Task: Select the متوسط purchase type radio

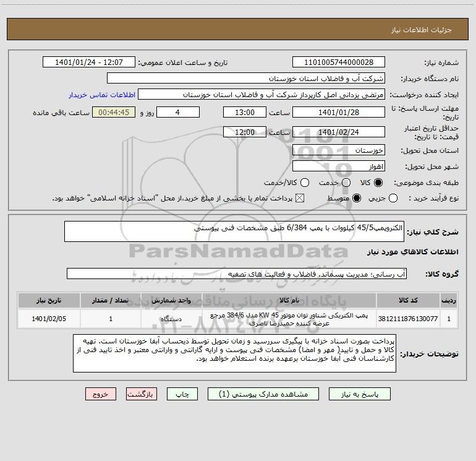Action: coord(357,199)
